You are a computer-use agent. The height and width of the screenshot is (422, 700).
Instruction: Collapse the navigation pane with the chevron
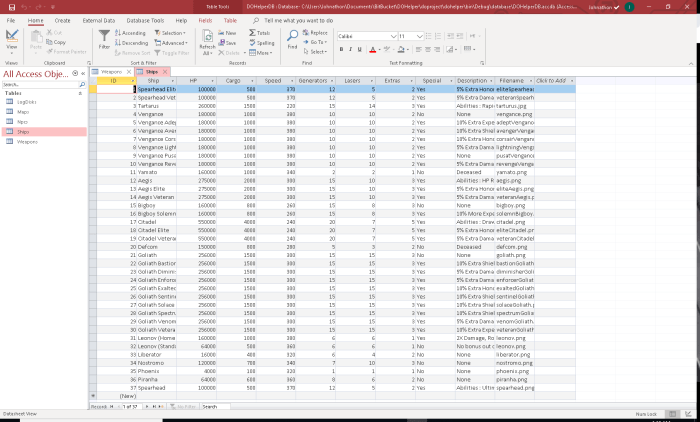(x=82, y=74)
